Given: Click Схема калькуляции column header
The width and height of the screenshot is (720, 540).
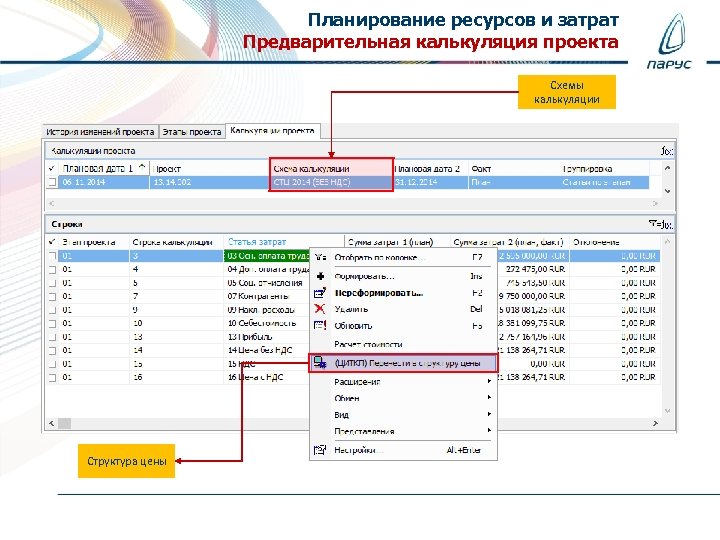Looking at the screenshot, I should pyautogui.click(x=331, y=169).
